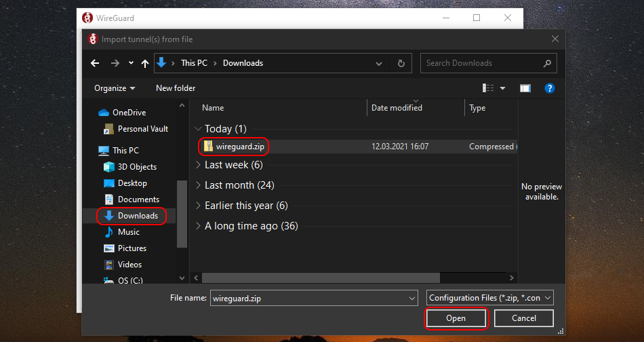
Task: Refresh the Downloads folder listing
Action: pos(401,63)
